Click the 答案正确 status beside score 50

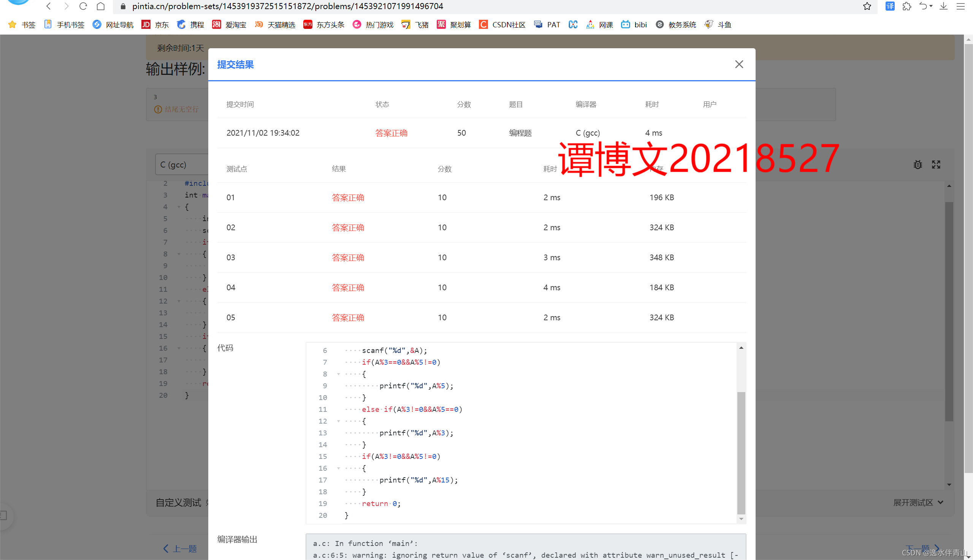tap(391, 133)
